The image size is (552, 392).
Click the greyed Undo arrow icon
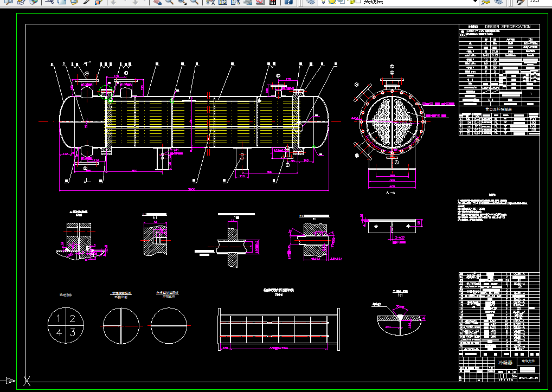(113, 2)
